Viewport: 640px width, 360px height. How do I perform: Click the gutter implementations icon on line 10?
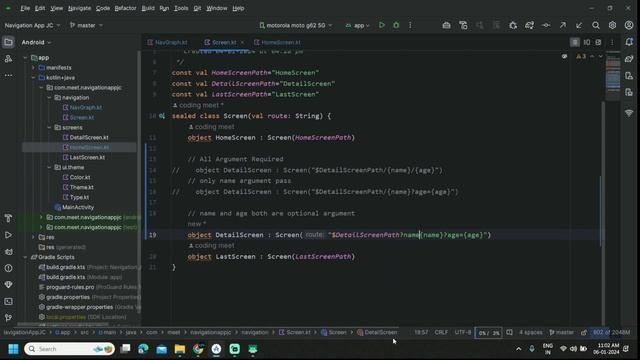162,116
